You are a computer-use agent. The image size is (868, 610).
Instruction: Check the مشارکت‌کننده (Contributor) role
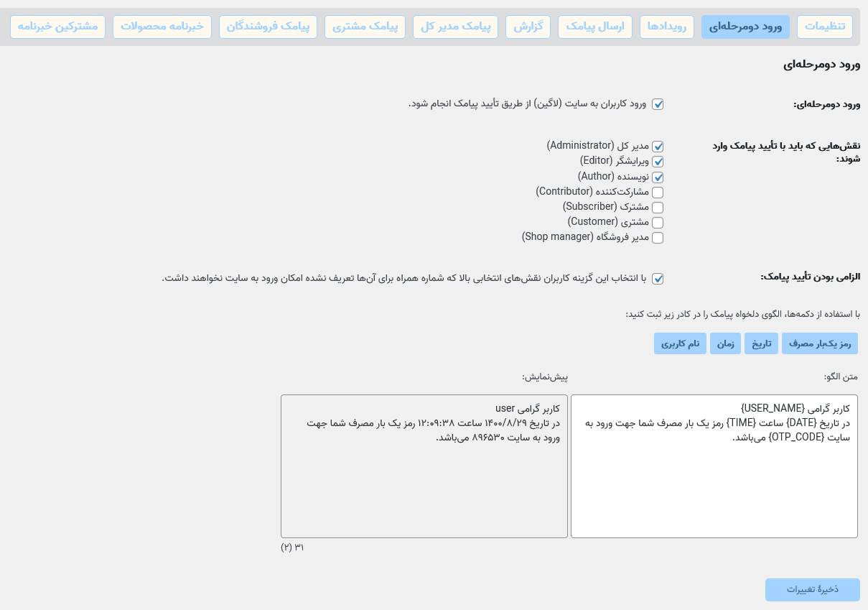[658, 193]
